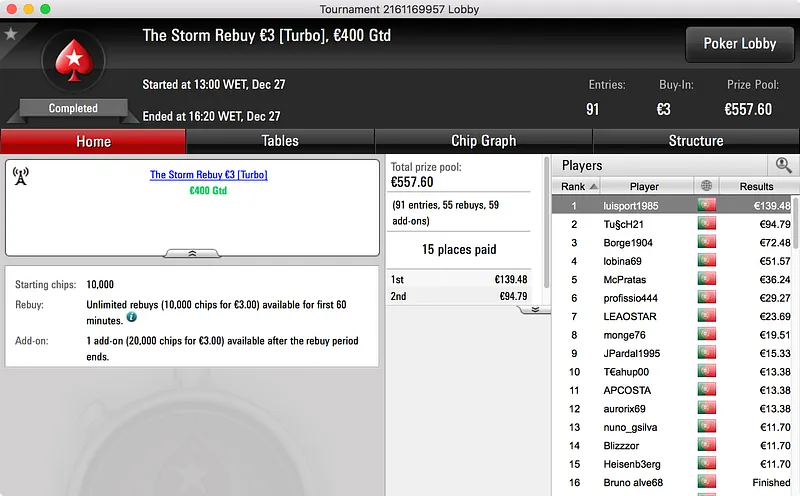Open the Structure tab
The width and height of the screenshot is (800, 496).
(x=696, y=141)
